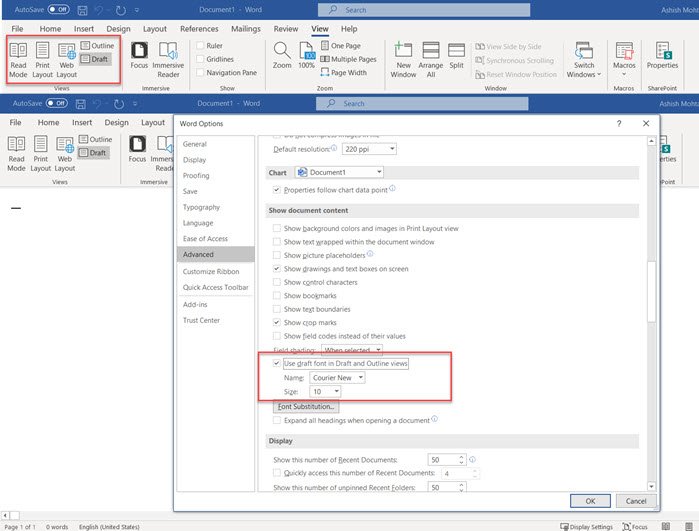
Task: Click Print Layout in lower Word window
Action: pos(41,154)
